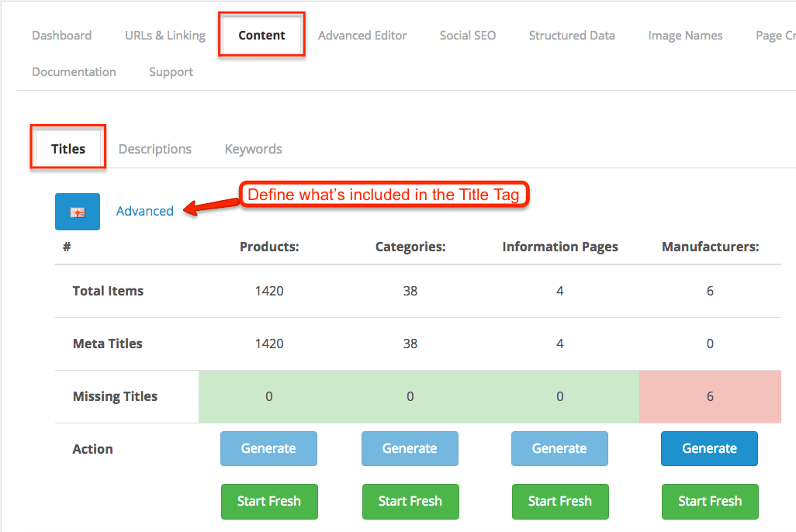796x532 pixels.
Task: Open the Advanced Editor tab
Action: coord(362,36)
